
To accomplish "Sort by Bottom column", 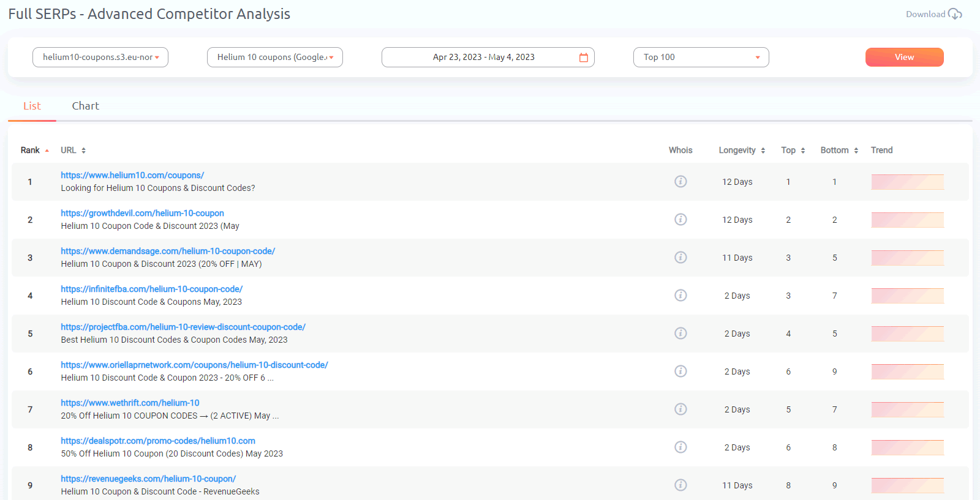I will pos(856,151).
